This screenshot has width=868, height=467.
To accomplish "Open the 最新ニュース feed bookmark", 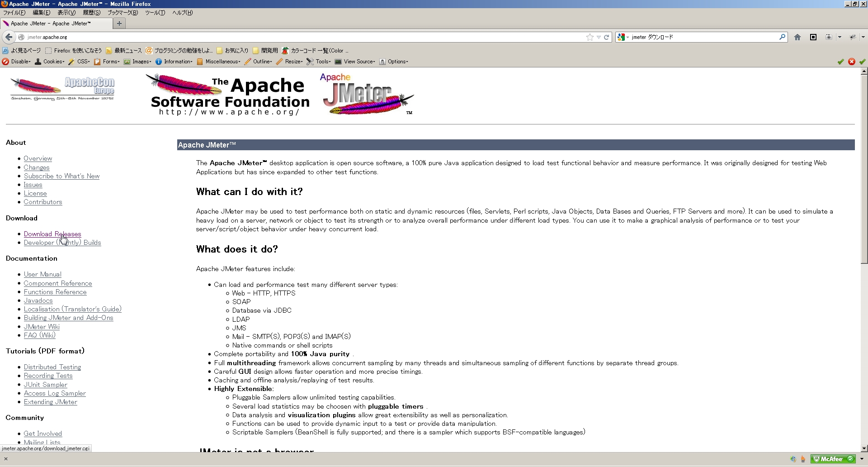I will point(124,51).
